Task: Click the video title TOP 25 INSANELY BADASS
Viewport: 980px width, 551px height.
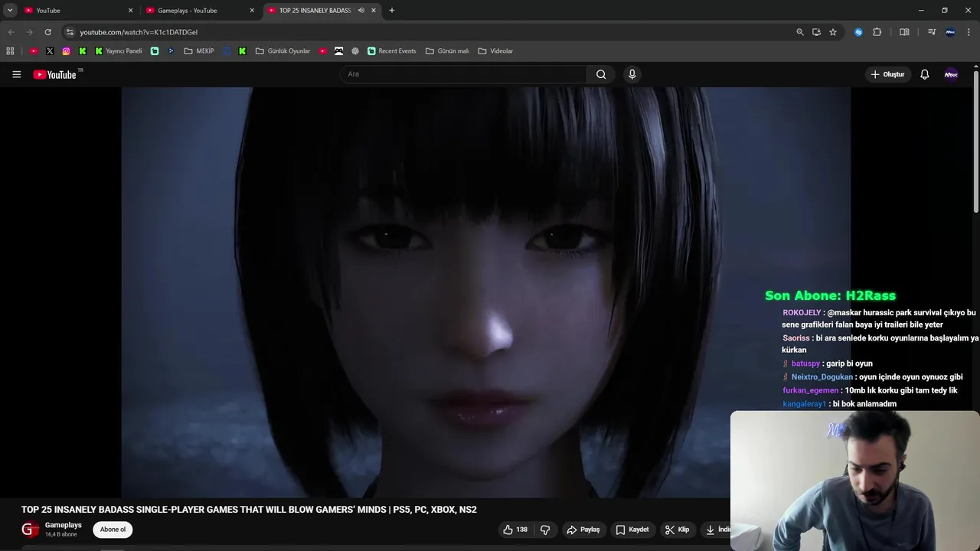Action: point(249,509)
